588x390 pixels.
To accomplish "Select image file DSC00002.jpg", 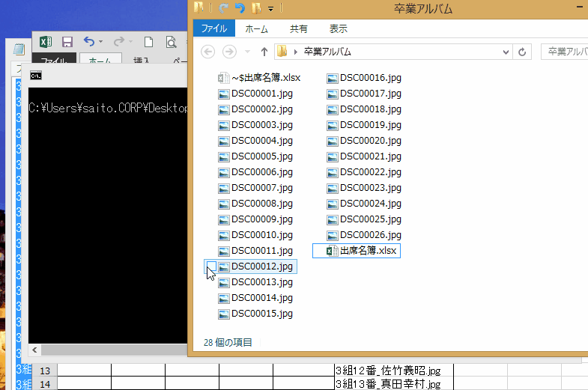I will pos(255,109).
